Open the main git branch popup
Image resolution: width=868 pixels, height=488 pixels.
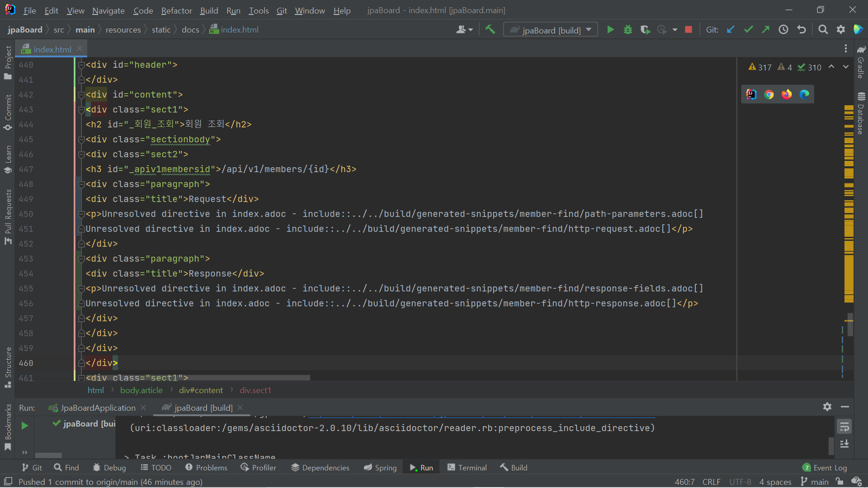click(815, 482)
